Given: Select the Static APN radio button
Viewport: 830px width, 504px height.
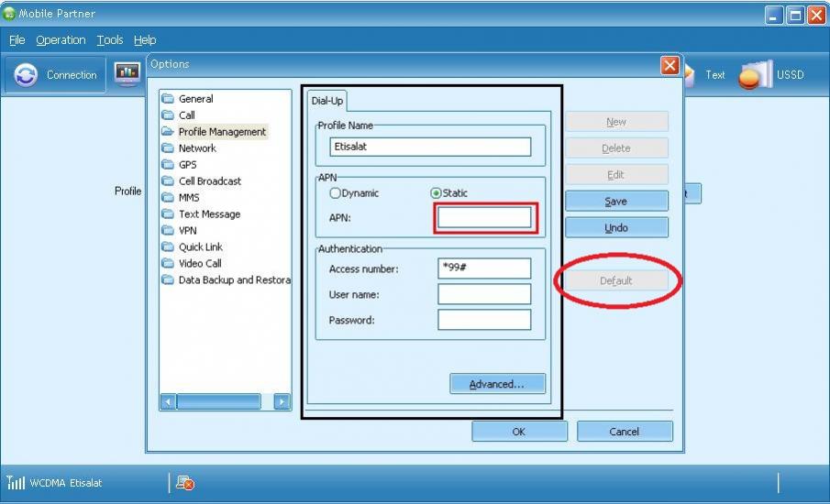Looking at the screenshot, I should 436,193.
